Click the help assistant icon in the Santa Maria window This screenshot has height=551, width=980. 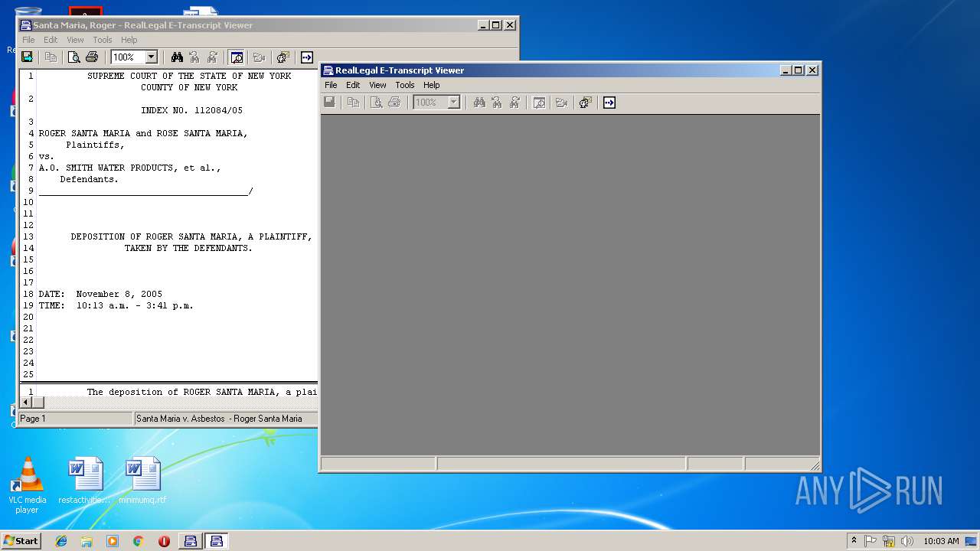click(x=283, y=57)
